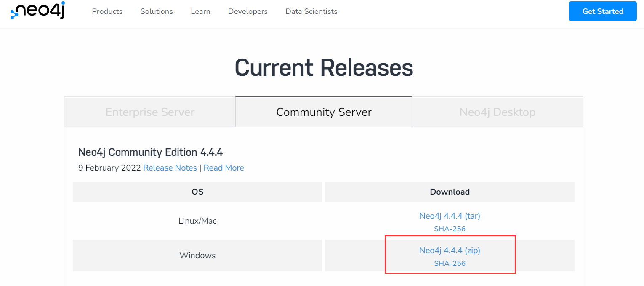Click the Linux/Mac table cell

[197, 221]
